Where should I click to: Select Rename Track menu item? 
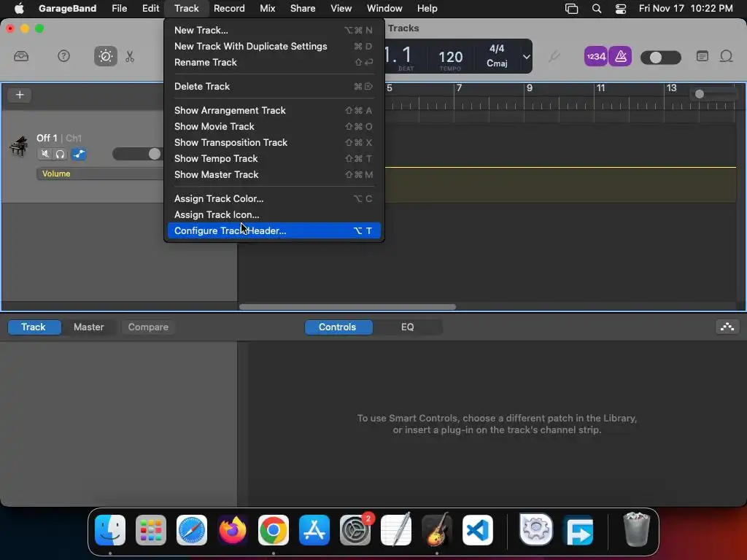click(274, 63)
